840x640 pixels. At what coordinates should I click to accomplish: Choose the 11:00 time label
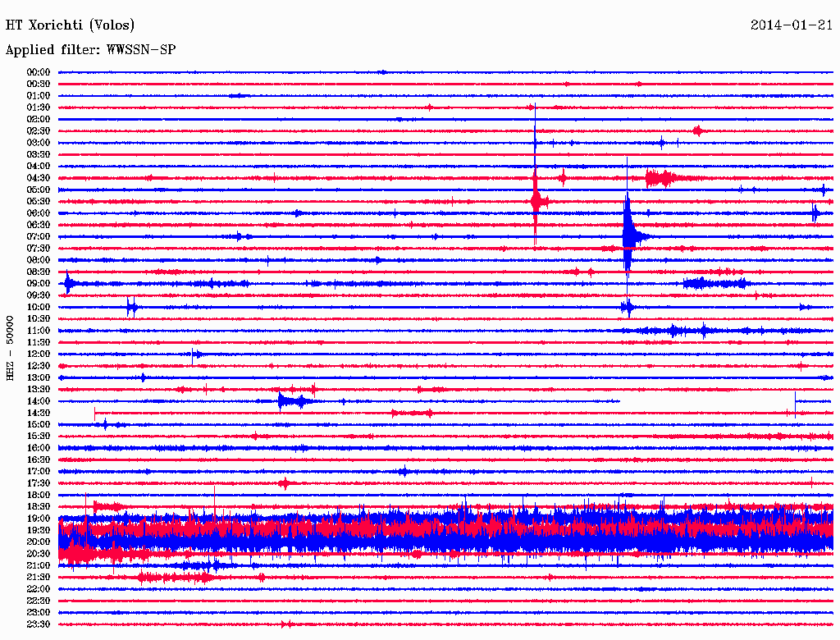point(39,331)
